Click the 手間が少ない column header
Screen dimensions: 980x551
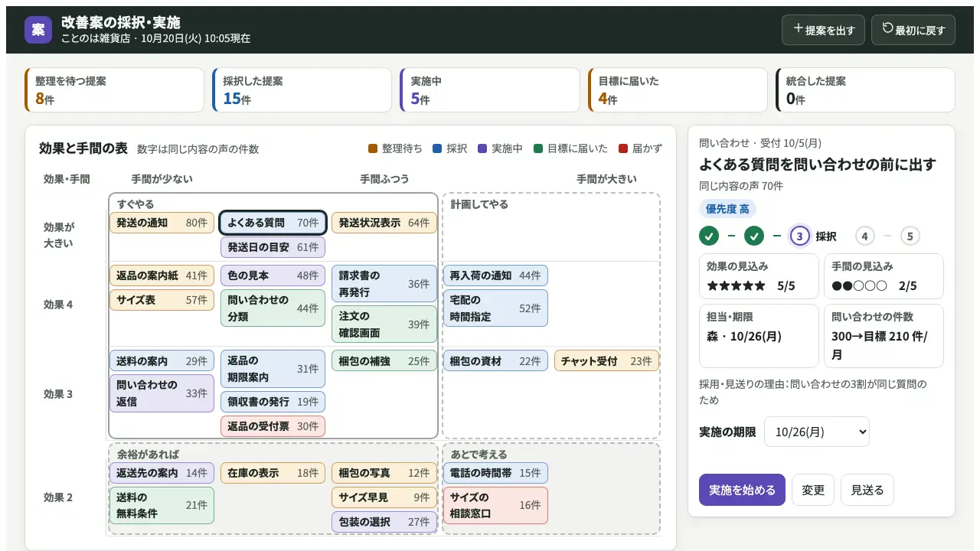coord(162,179)
